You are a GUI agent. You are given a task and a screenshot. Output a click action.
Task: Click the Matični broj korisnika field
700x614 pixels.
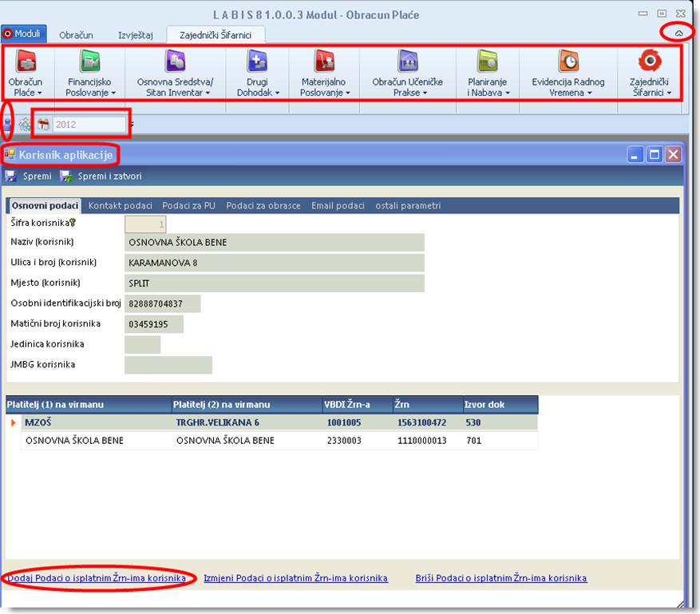(x=153, y=324)
